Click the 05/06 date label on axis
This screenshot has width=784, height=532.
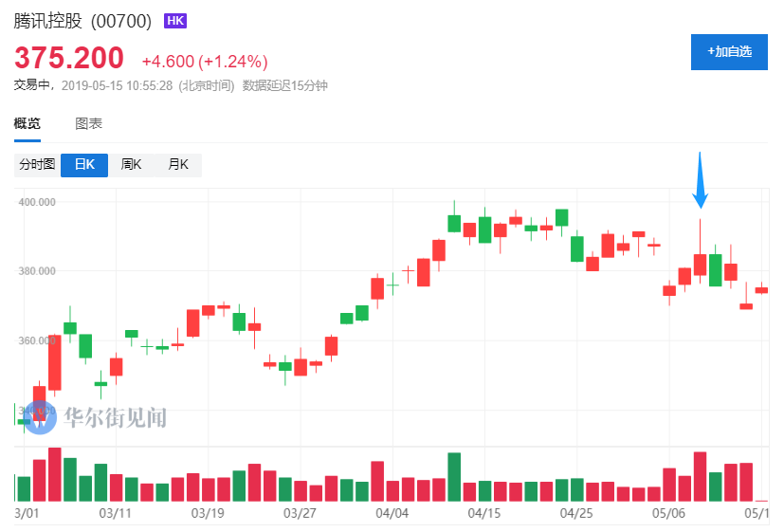668,513
